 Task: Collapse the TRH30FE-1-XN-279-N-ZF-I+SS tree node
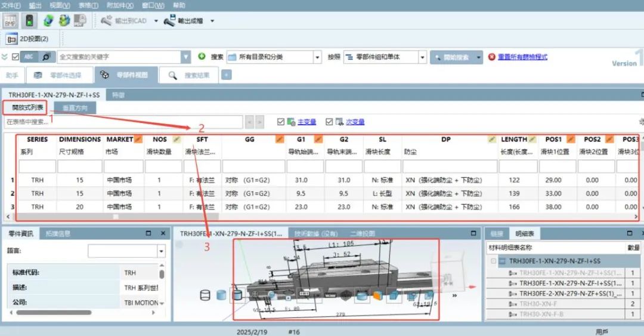[493, 261]
